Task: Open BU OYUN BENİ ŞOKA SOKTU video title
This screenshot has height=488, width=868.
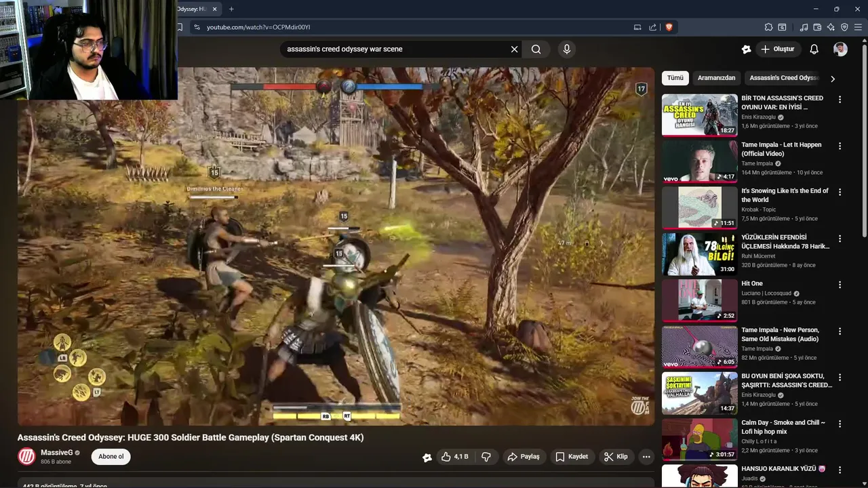Action: point(787,380)
